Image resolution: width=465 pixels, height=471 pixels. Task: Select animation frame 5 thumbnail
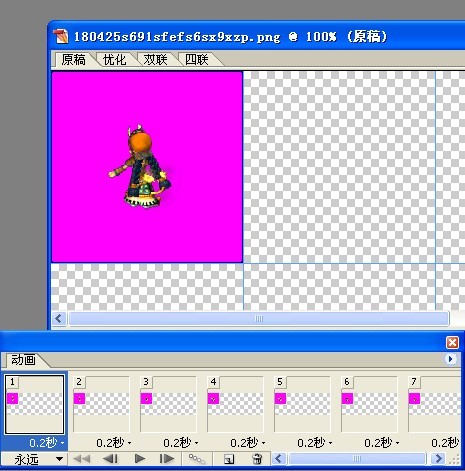click(302, 404)
